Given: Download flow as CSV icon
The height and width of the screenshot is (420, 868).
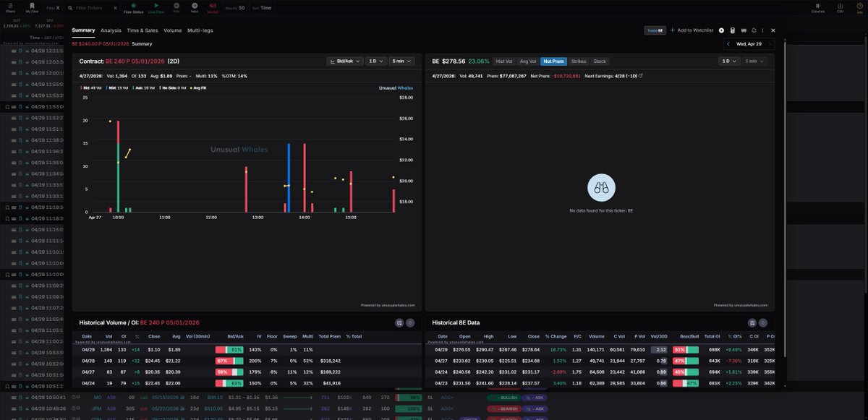Looking at the screenshot, I should click(x=840, y=5).
